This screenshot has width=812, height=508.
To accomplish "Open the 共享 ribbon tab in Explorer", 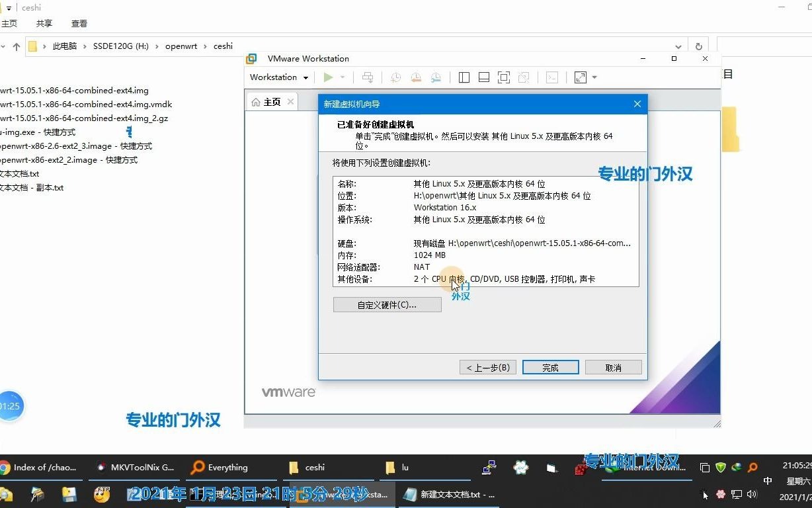I will pyautogui.click(x=44, y=23).
